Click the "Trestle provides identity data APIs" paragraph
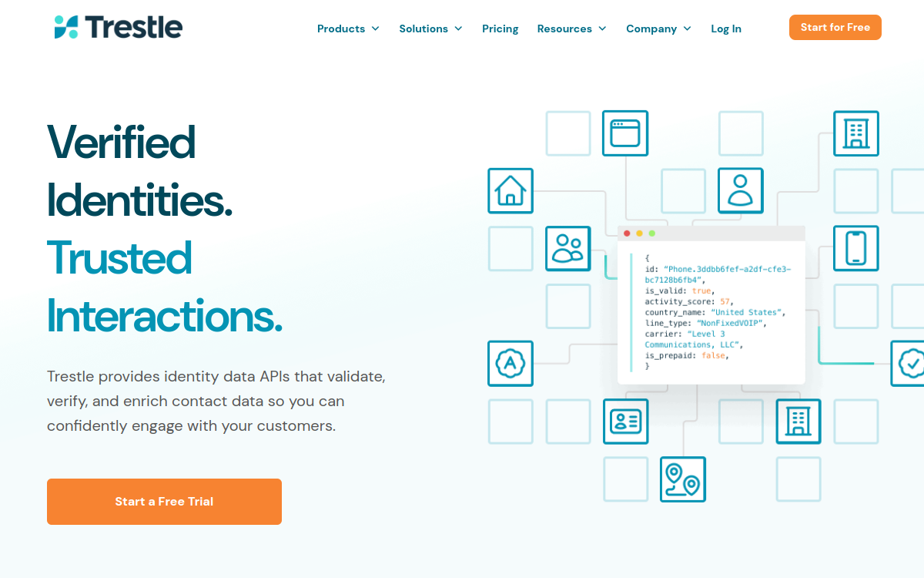 click(216, 402)
